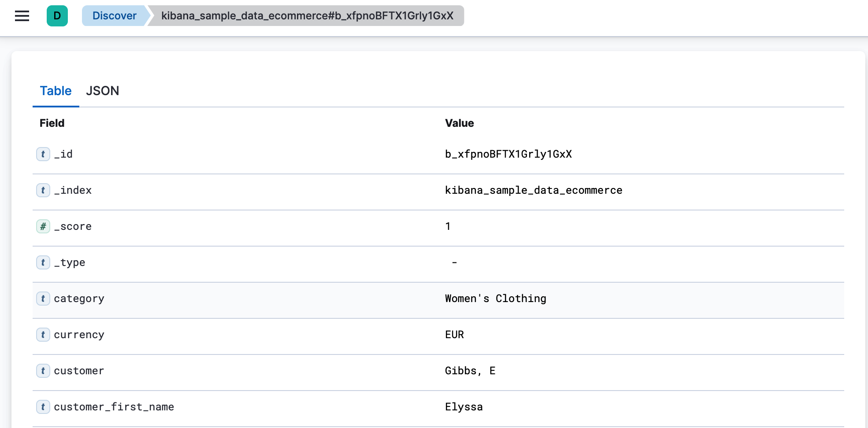Open Discover via the breadcrumb link
This screenshot has height=428, width=868.
tap(114, 16)
